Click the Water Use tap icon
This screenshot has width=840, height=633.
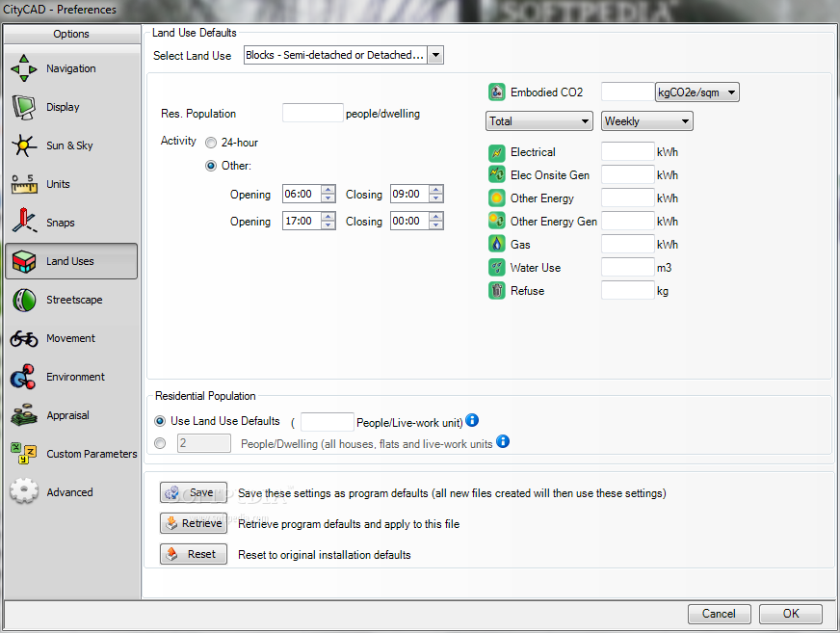click(497, 267)
